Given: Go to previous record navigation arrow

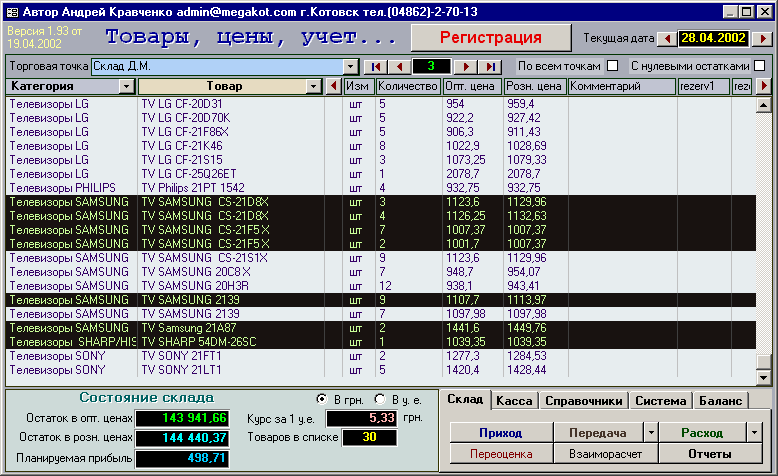Looking at the screenshot, I should pyautogui.click(x=399, y=67).
